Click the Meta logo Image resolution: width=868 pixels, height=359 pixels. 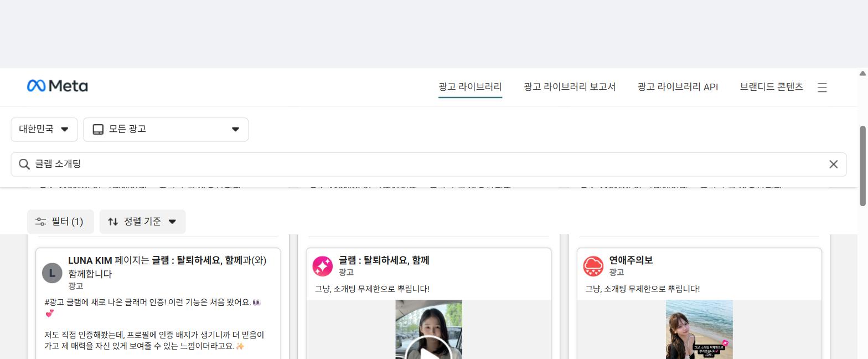(57, 86)
